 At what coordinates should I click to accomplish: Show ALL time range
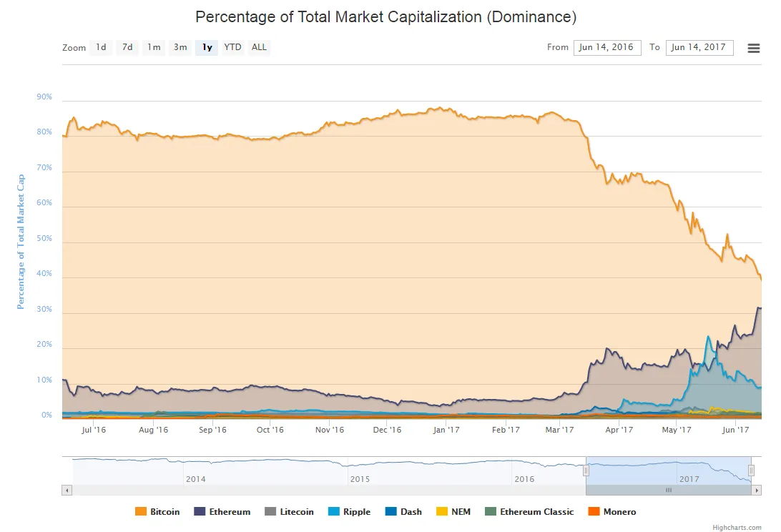click(259, 47)
